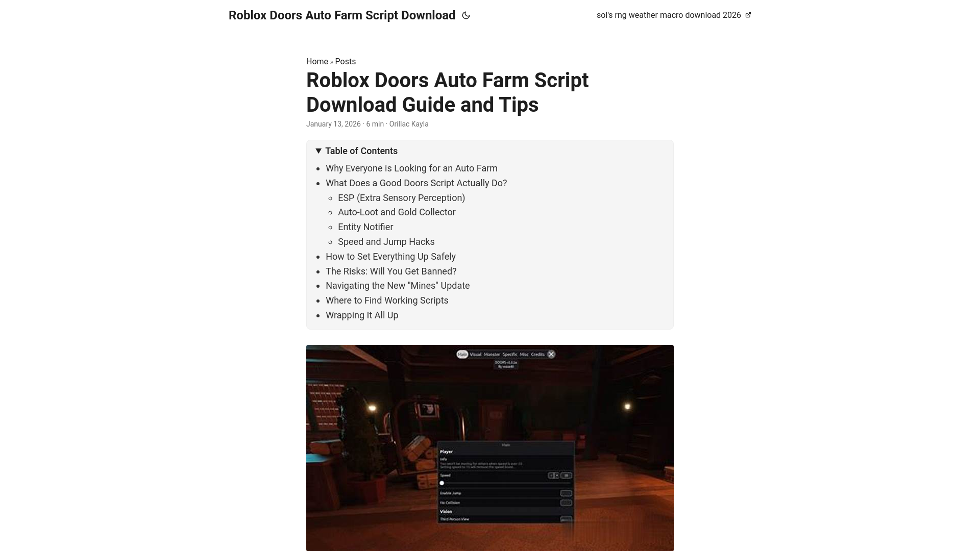This screenshot has width=980, height=551.
Task: Click the Speed slider knob in screenshot
Action: pyautogui.click(x=442, y=483)
